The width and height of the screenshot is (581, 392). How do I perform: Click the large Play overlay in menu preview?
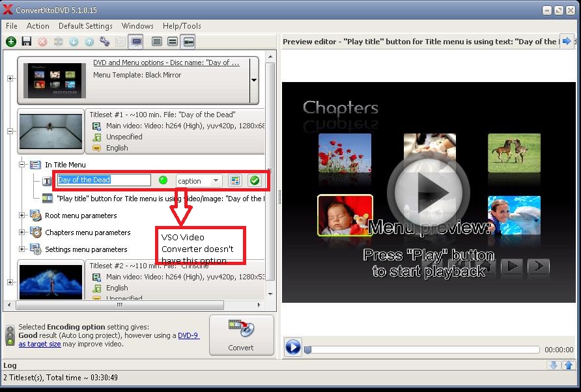click(x=429, y=191)
